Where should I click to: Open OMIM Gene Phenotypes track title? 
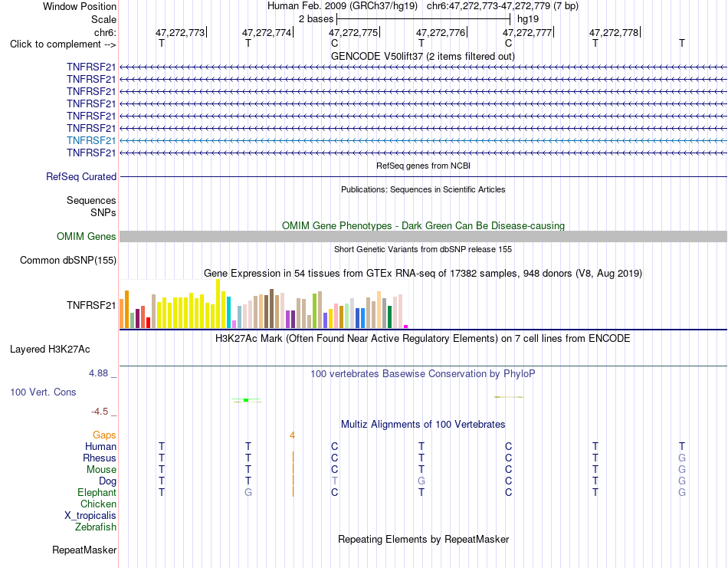(423, 225)
